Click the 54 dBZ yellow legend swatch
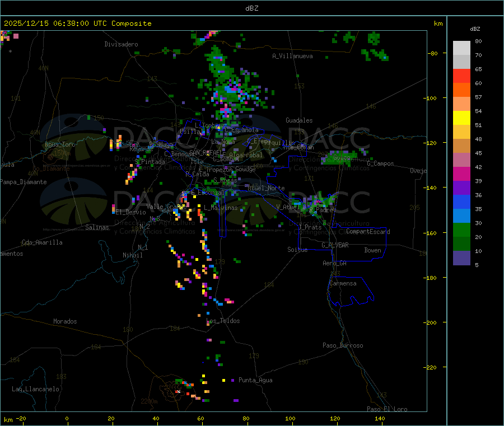The height and width of the screenshot is (426, 504). (x=461, y=118)
